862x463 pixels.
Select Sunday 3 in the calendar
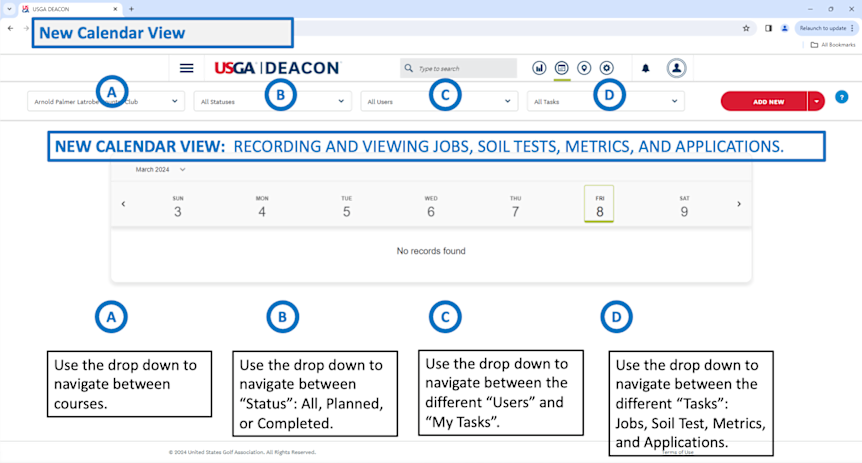178,207
